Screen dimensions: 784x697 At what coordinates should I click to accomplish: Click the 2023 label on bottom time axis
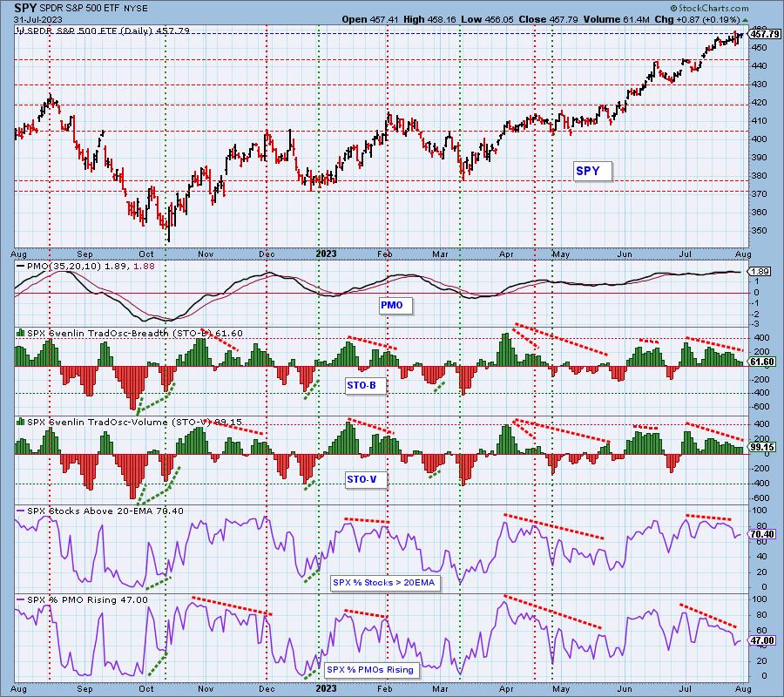click(327, 688)
